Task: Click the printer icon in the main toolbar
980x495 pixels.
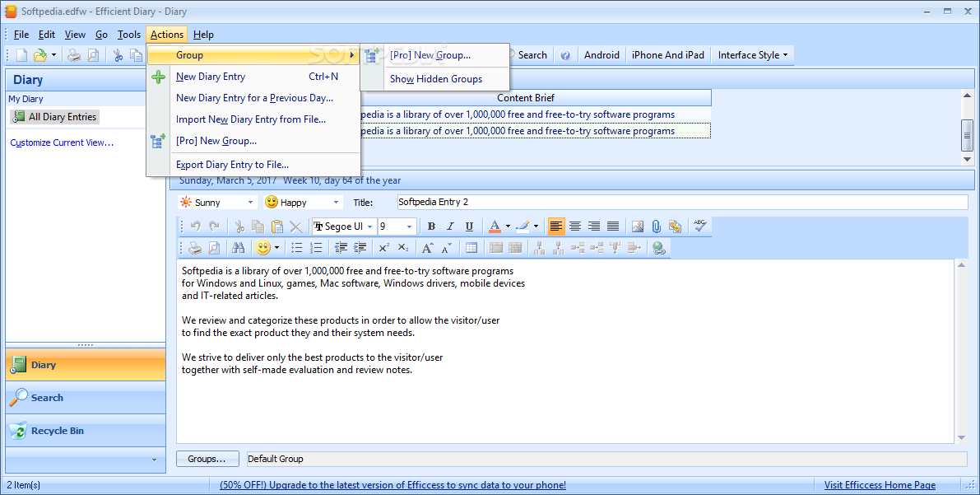Action: coord(74,56)
